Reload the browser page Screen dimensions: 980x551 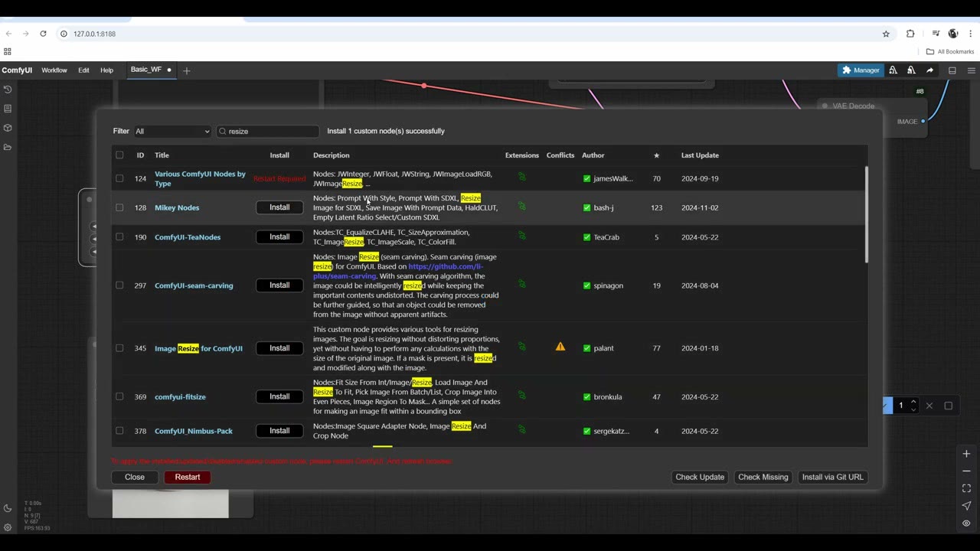[43, 34]
